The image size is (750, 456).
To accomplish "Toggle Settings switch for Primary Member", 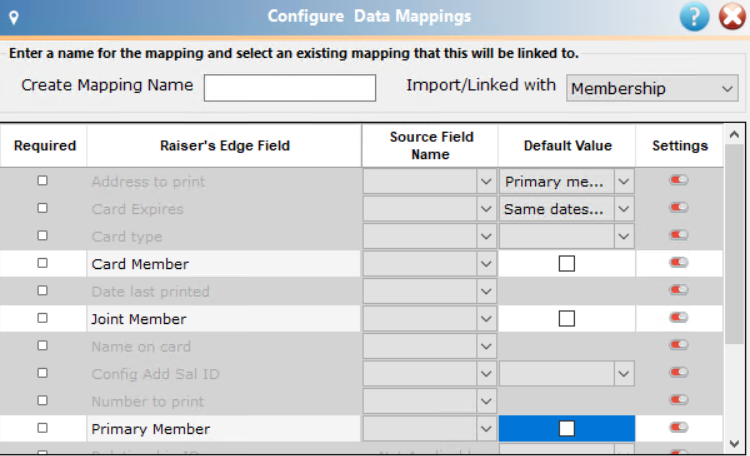I will (x=679, y=427).
